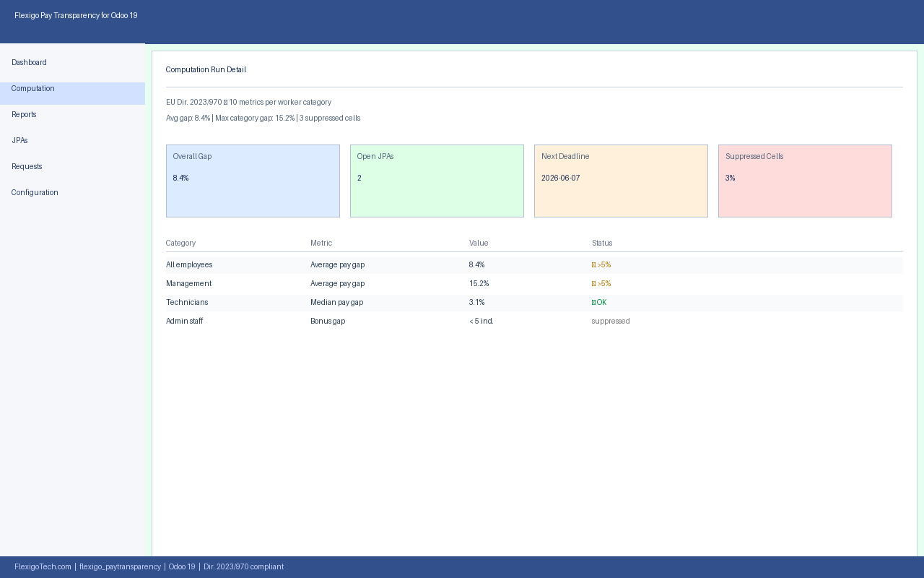Click the Flexigo Pay Transparency header title
This screenshot has height=578, width=924.
pyautogui.click(x=76, y=16)
